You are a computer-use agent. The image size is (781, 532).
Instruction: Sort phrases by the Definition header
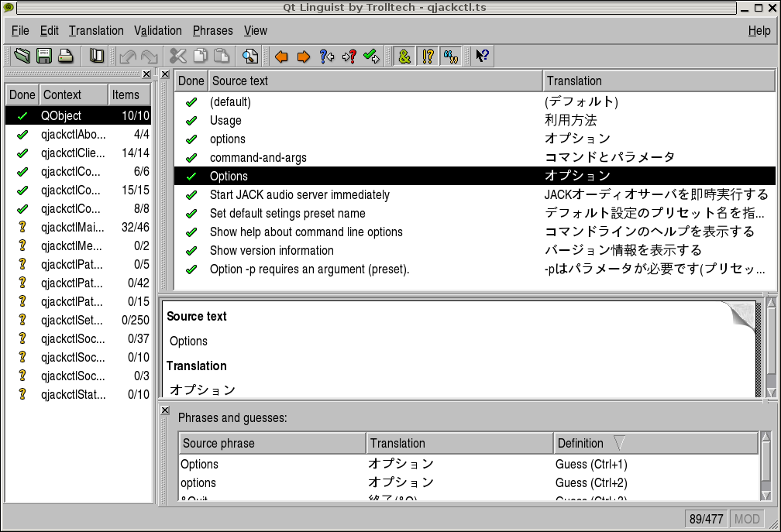click(x=655, y=443)
